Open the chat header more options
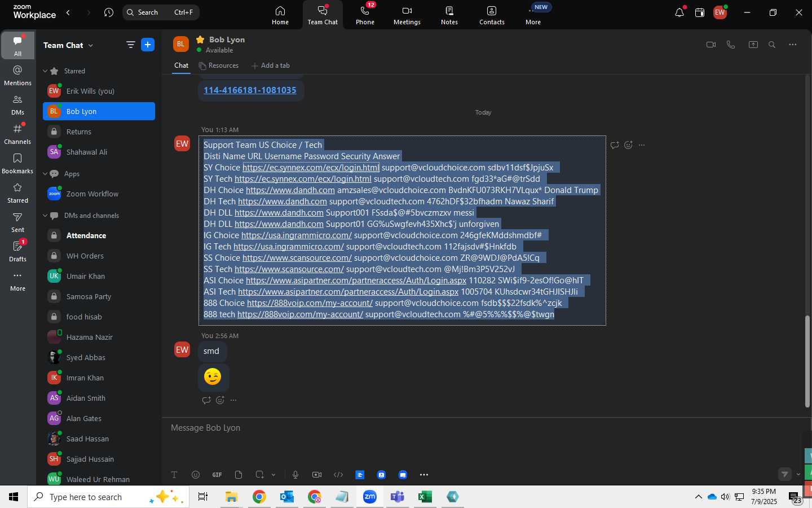 pos(793,45)
